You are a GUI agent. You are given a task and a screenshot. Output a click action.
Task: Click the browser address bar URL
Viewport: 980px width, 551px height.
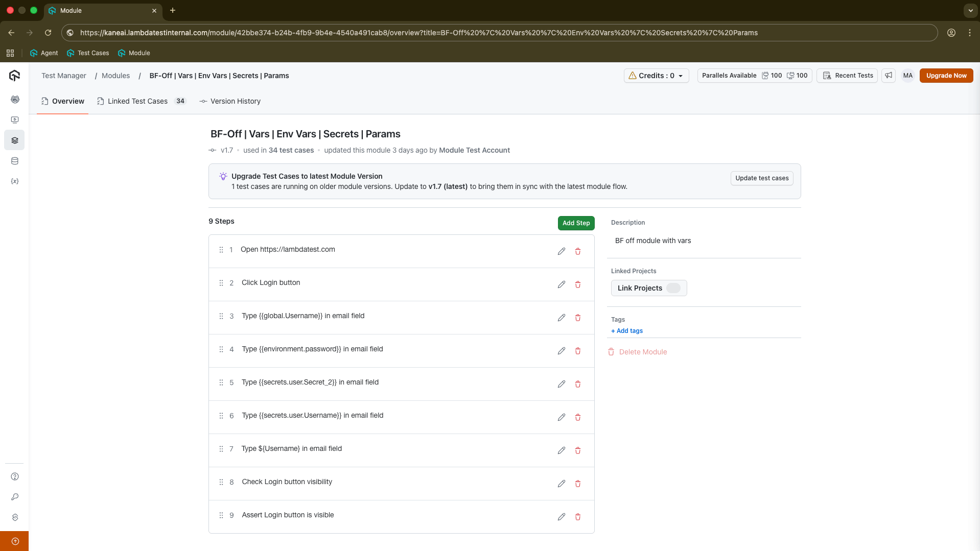pyautogui.click(x=419, y=33)
